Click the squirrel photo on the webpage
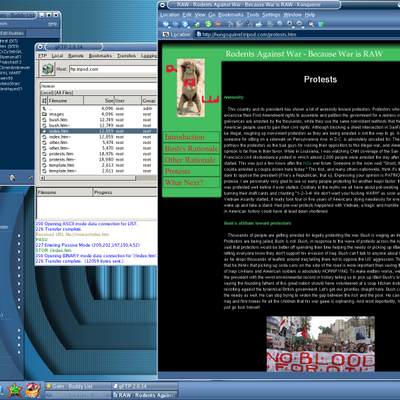Viewport: 400px width, 400px height. point(191,88)
